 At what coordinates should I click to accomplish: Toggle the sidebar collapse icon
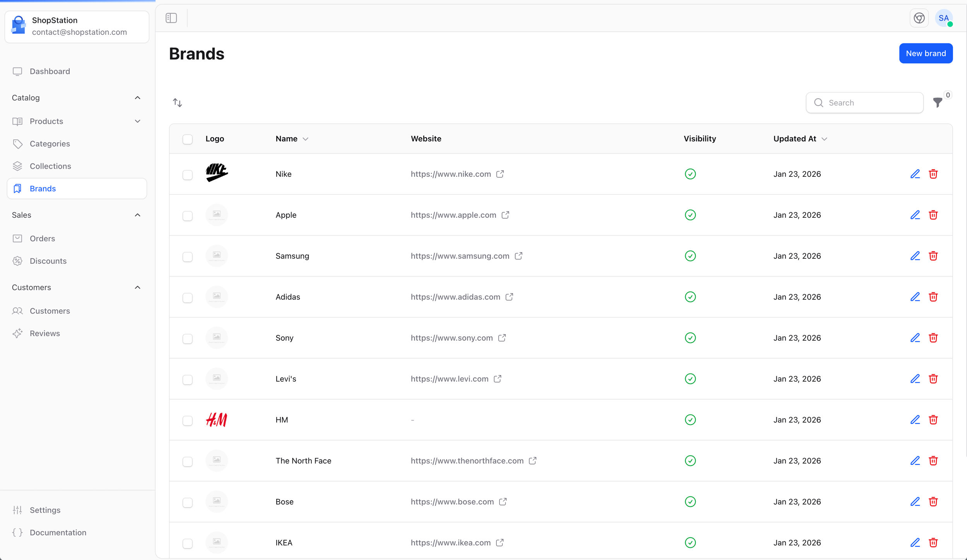(171, 18)
